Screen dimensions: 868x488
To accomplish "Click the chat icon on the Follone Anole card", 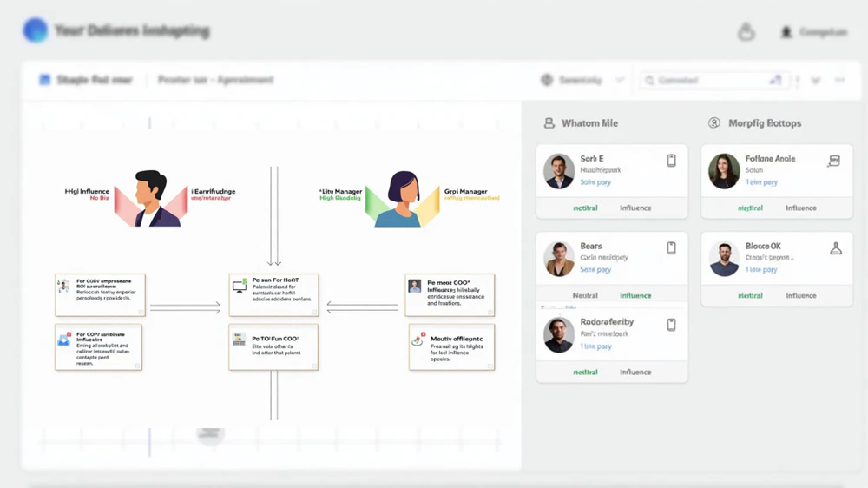I will point(834,161).
